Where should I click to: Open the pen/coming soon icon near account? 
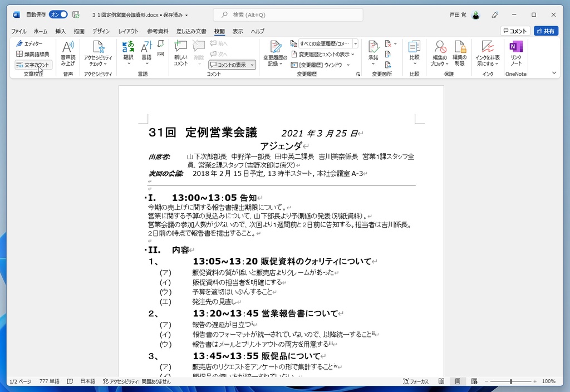point(495,15)
